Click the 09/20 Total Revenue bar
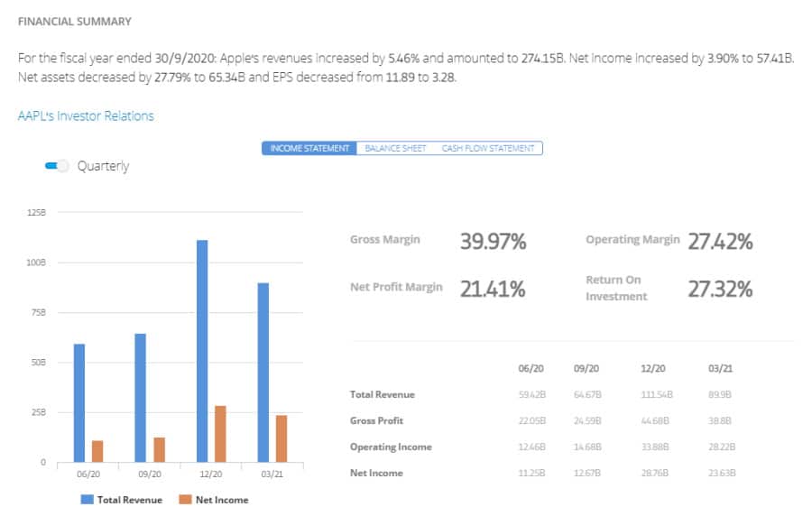Viewport: 812px width, 516px height. pyautogui.click(x=141, y=398)
